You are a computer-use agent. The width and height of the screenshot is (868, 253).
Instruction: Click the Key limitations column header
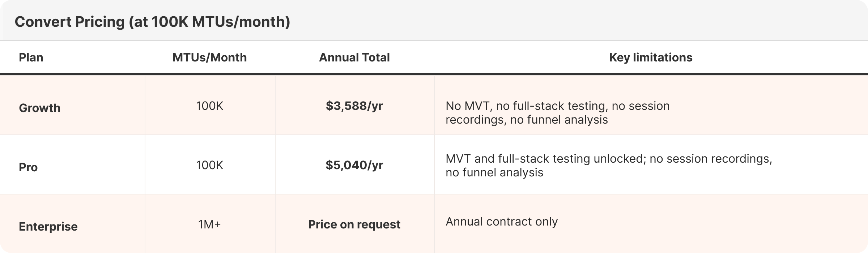pos(651,57)
